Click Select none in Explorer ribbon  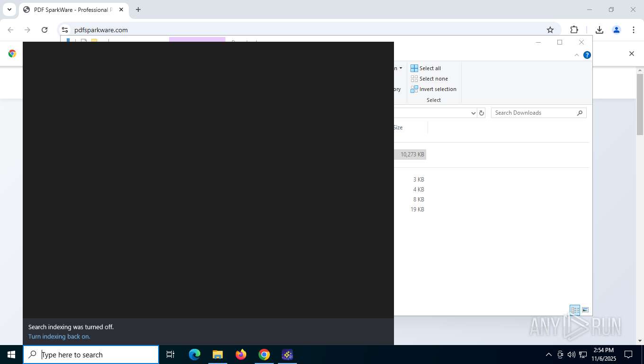click(x=429, y=79)
